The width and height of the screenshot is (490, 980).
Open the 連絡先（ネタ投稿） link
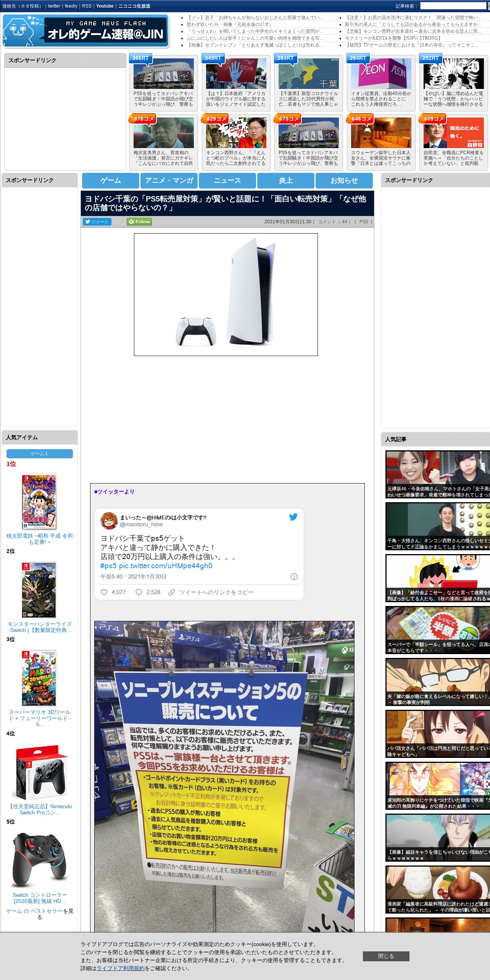(23, 6)
